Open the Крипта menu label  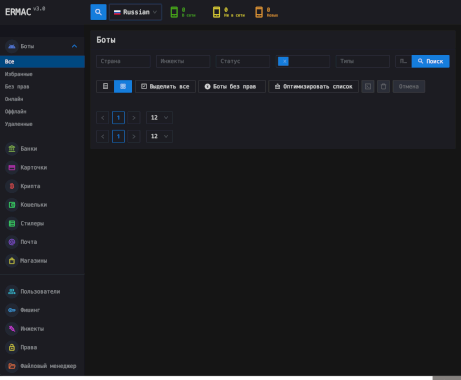point(30,186)
